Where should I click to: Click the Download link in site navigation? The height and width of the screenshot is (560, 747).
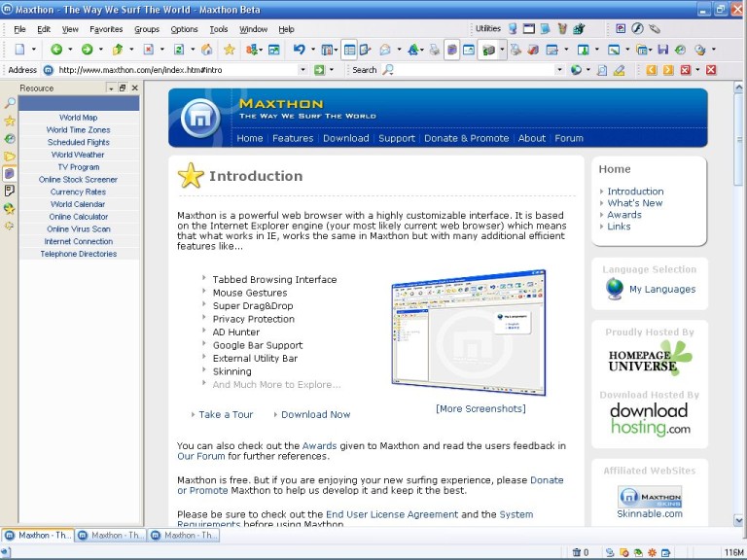[x=346, y=138]
